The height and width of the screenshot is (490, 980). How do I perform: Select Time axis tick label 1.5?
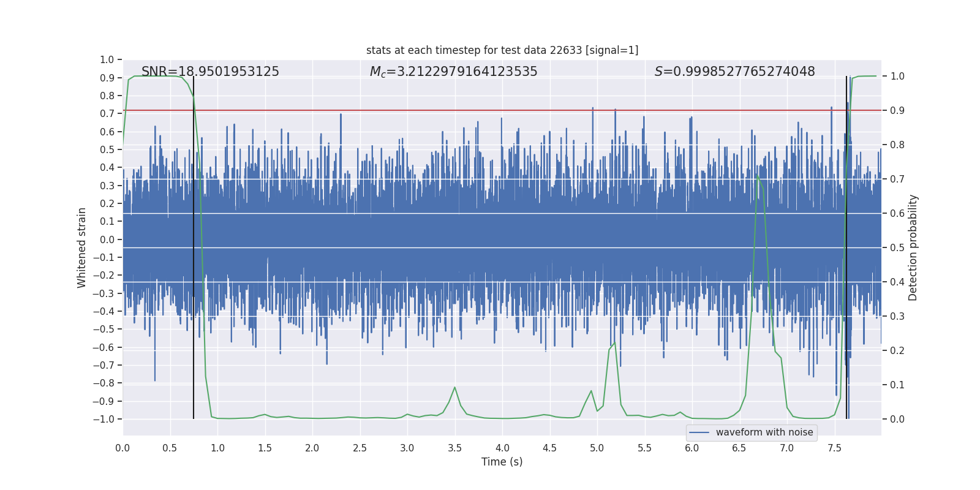pos(265,448)
